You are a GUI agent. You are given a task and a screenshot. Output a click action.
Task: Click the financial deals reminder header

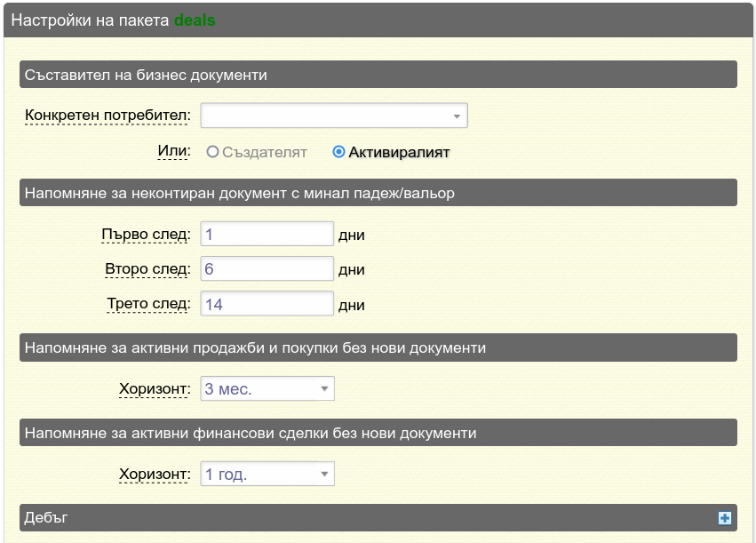coord(378,433)
